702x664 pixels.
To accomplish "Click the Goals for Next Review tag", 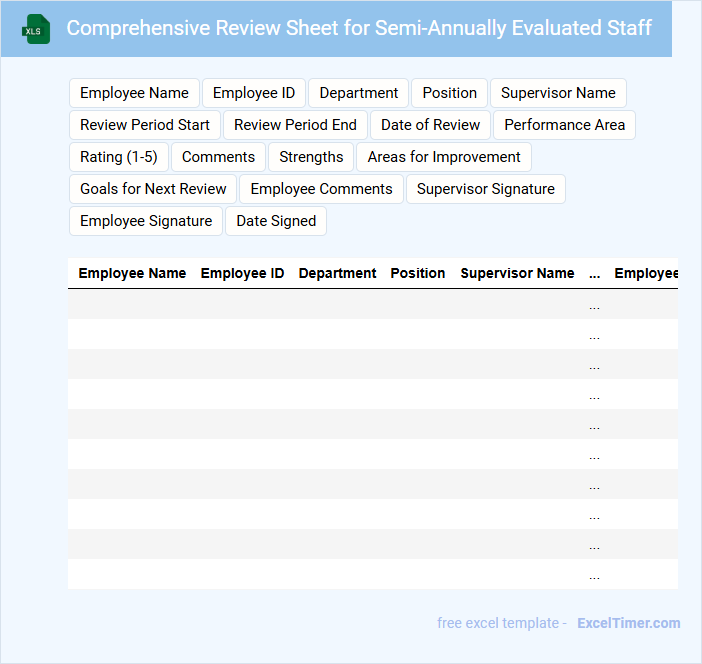I will (153, 189).
